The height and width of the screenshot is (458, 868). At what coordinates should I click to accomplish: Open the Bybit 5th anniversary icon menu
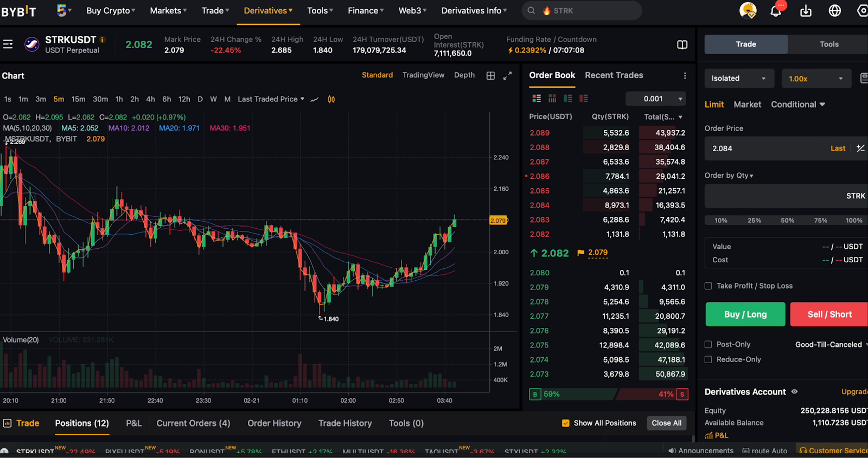pos(63,10)
